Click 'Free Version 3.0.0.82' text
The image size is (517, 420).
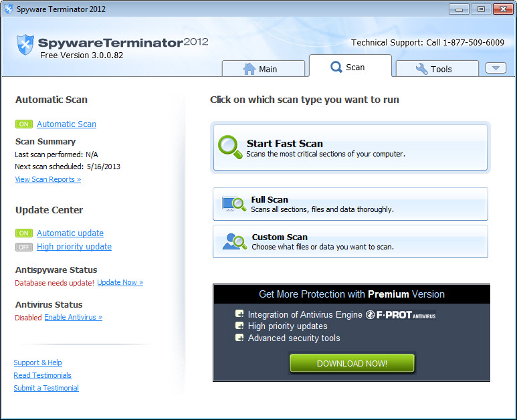click(x=82, y=55)
